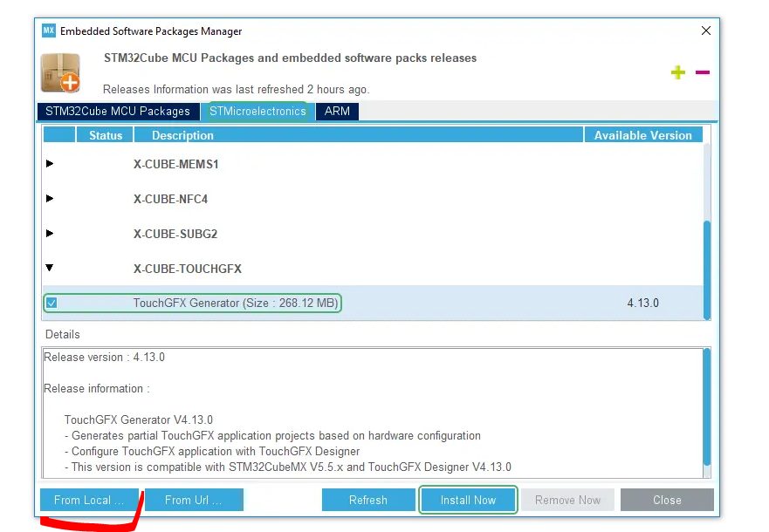769x532 pixels.
Task: Click TouchGFX Generator (Size : 268.12 MB) entry
Action: 236,303
